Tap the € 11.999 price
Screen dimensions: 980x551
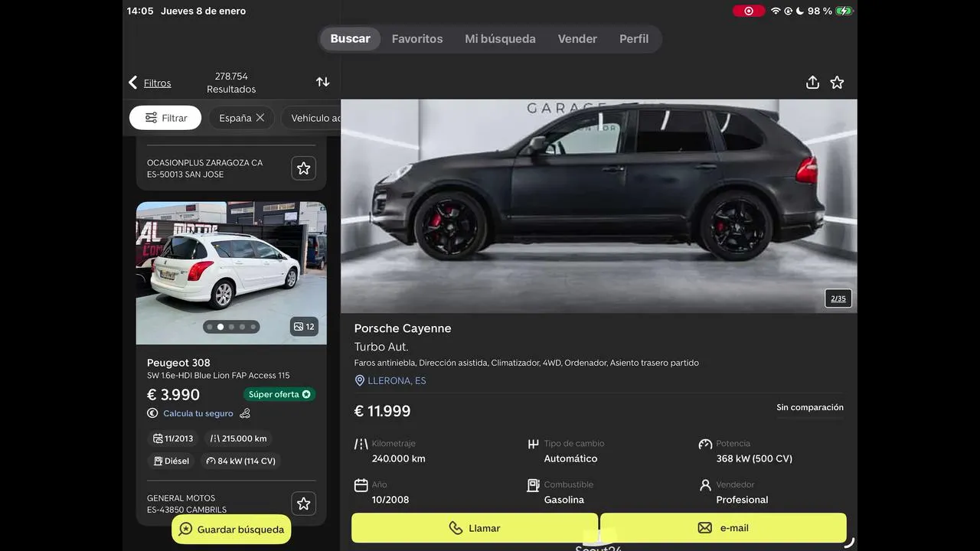[382, 411]
